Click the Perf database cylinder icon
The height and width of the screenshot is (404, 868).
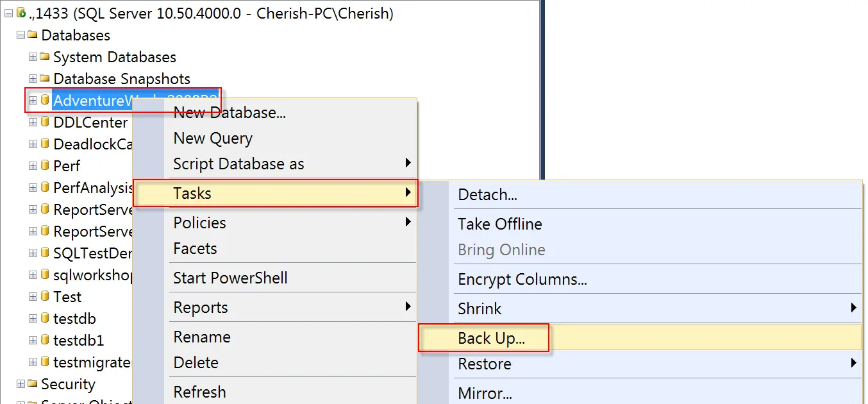pyautogui.click(x=45, y=165)
